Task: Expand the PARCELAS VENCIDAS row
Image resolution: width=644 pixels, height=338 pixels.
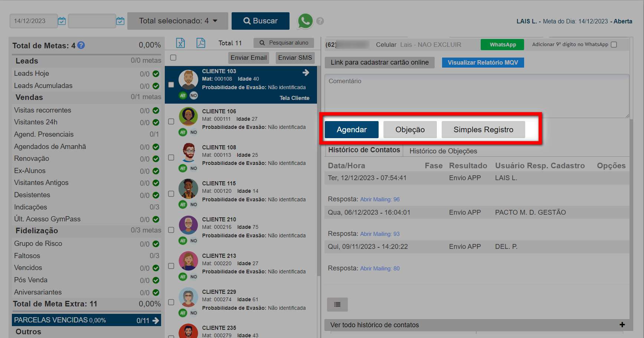Action: click(156, 320)
